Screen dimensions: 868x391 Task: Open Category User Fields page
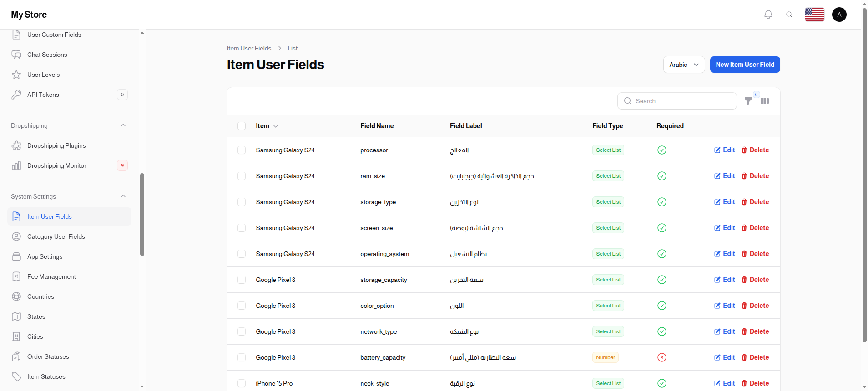(69, 236)
